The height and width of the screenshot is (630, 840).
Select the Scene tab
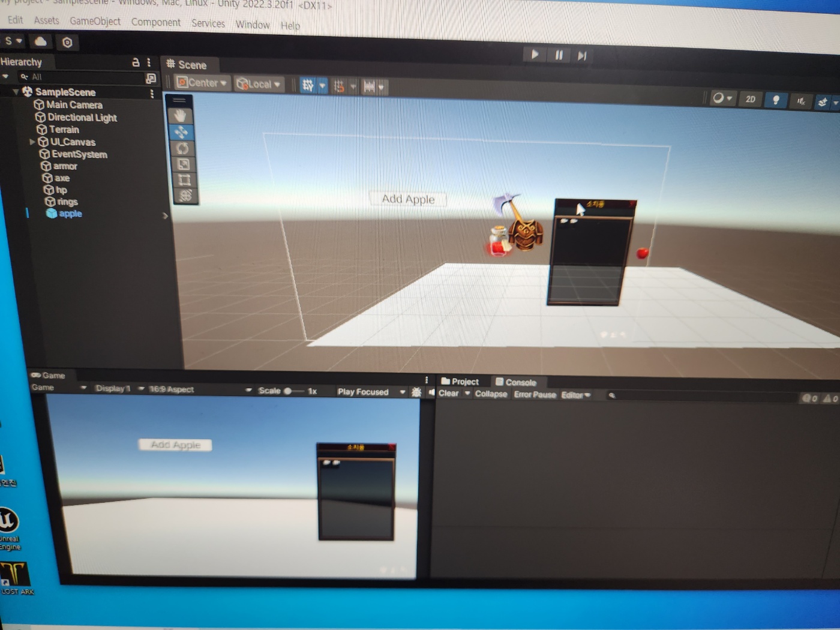point(187,64)
